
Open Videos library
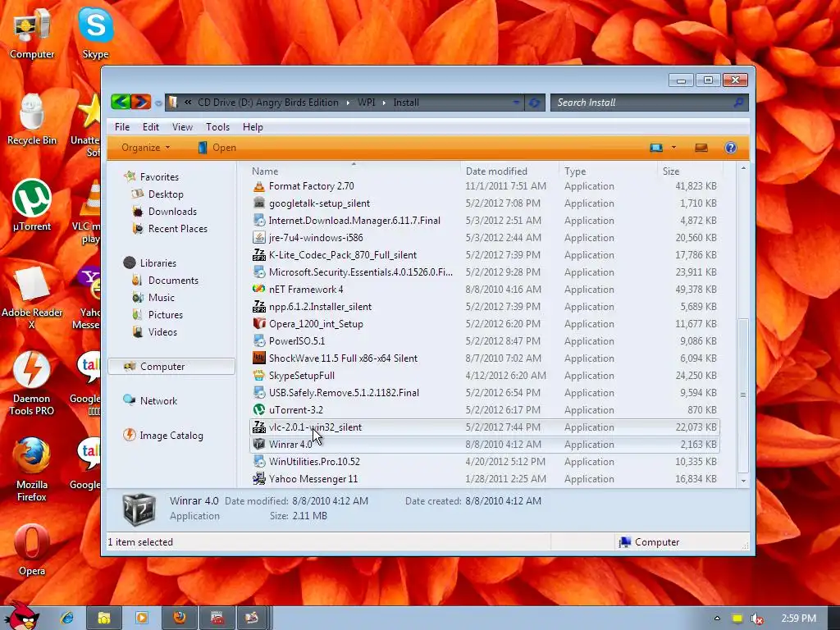pos(162,332)
